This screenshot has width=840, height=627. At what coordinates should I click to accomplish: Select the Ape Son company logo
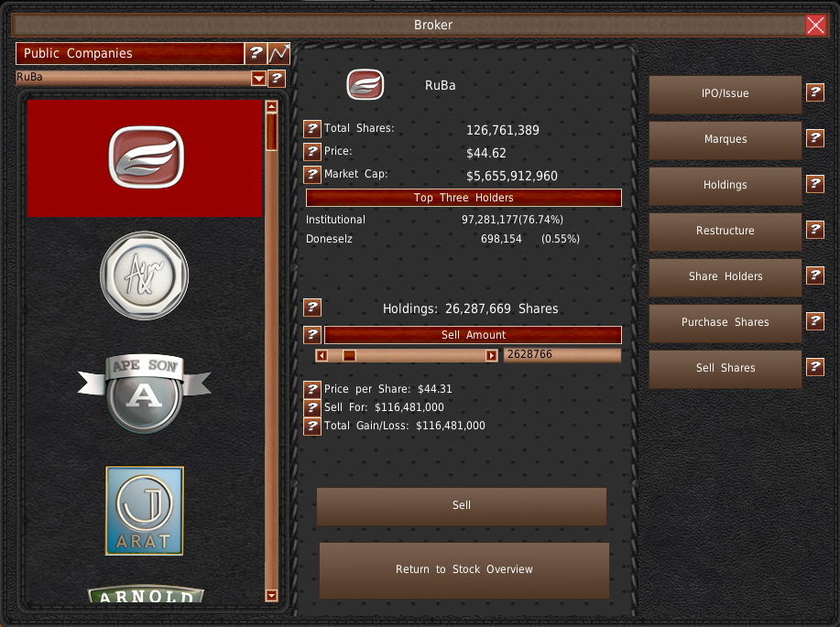[145, 392]
